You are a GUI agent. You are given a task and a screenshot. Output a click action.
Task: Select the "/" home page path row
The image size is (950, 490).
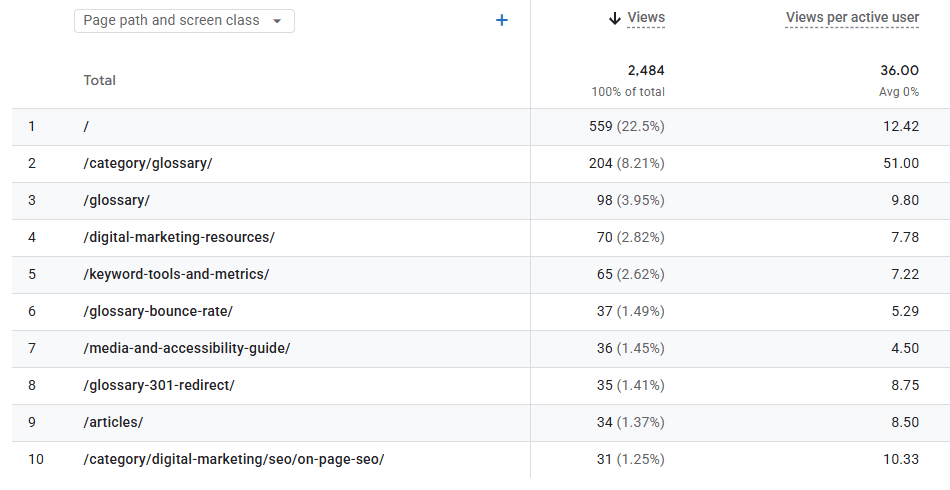[x=86, y=127]
